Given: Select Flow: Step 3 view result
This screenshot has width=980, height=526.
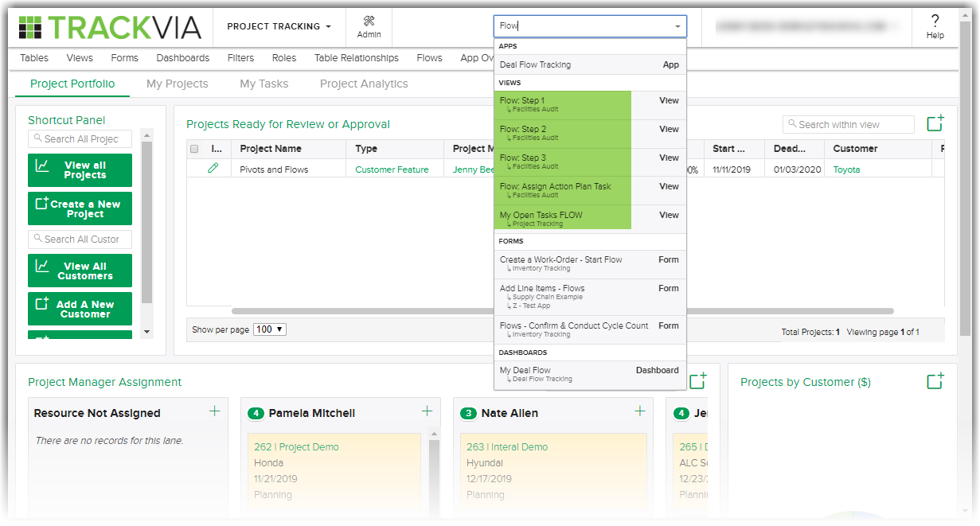Looking at the screenshot, I should (x=590, y=162).
